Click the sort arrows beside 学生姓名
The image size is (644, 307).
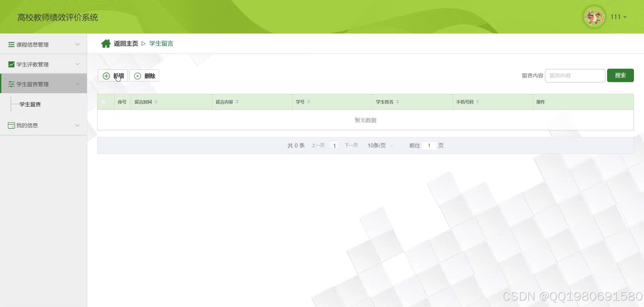[x=397, y=102]
